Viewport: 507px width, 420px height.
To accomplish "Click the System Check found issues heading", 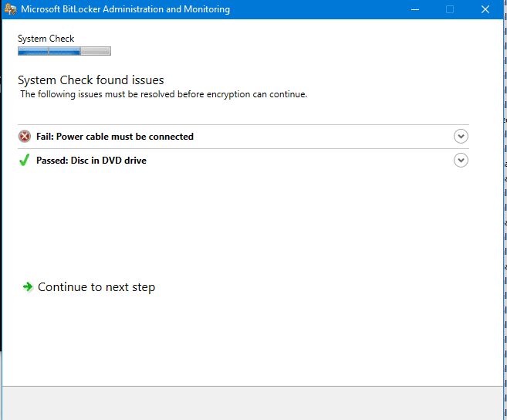I will [x=91, y=80].
